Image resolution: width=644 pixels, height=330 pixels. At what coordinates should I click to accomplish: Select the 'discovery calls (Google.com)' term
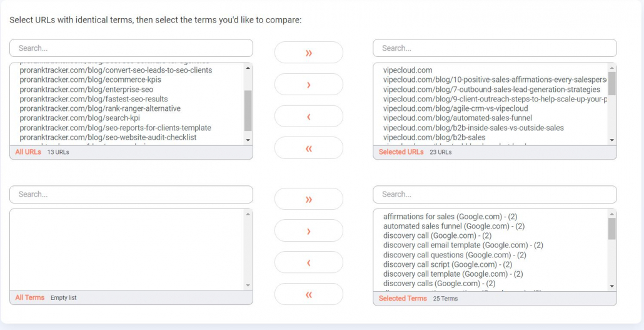[439, 284]
